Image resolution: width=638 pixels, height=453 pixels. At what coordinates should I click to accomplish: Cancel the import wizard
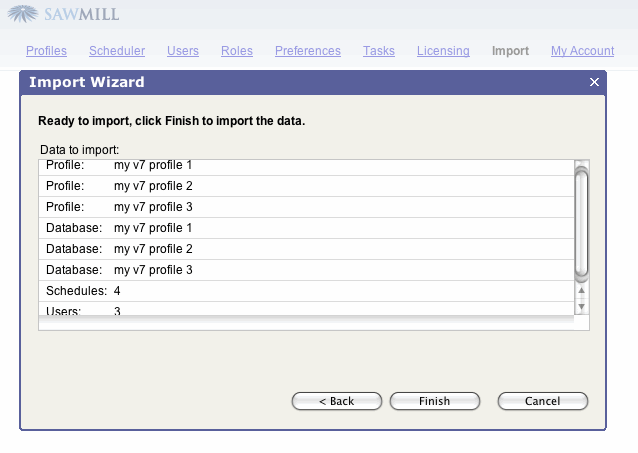pos(543,401)
